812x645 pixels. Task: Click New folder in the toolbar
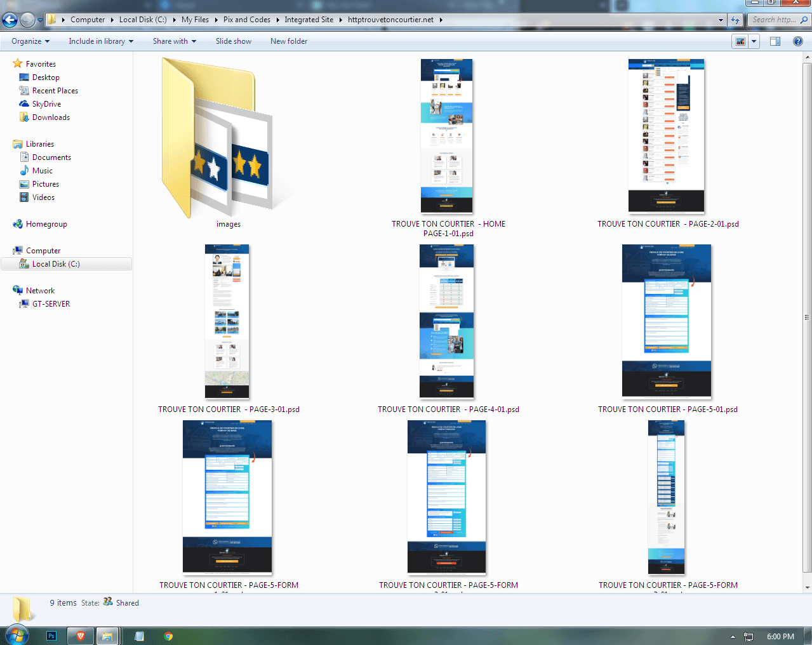point(288,41)
